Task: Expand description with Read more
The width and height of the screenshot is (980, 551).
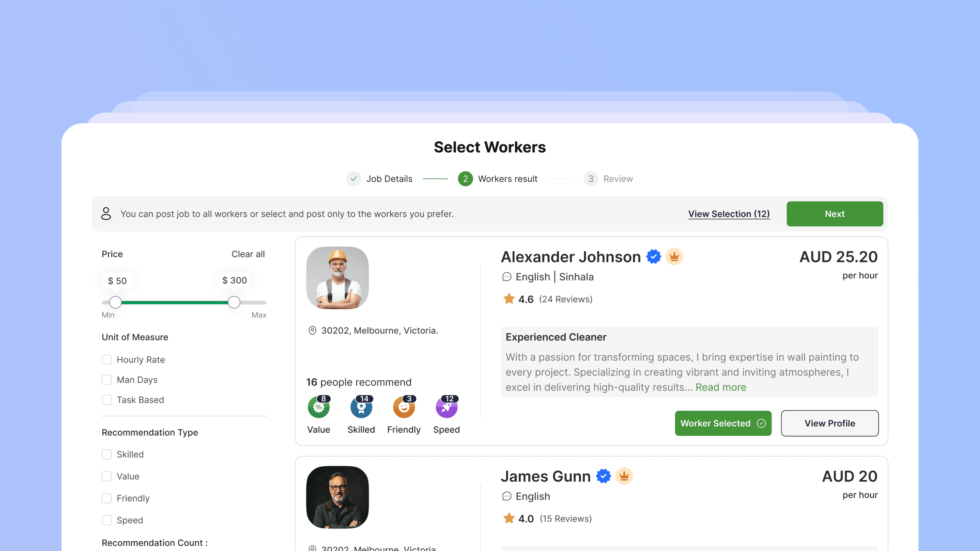Action: pos(721,387)
